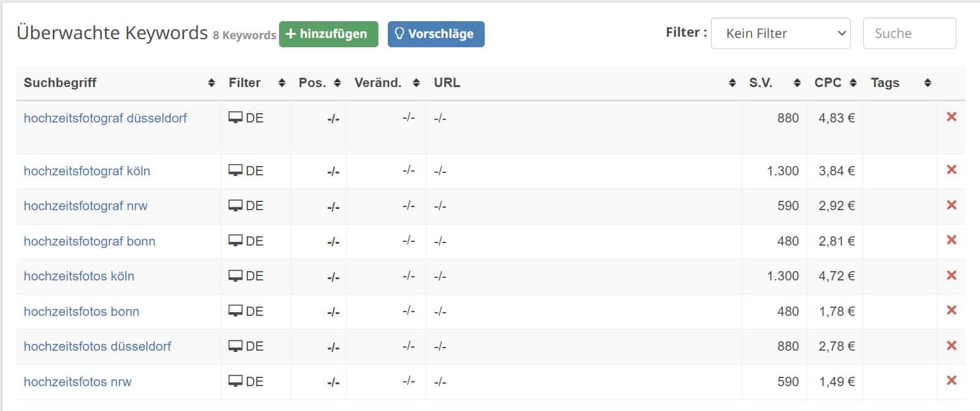Screen dimensions: 980x411
Task: Open the hochzeitsfotos düsseldorf keyword link
Action: 98,346
